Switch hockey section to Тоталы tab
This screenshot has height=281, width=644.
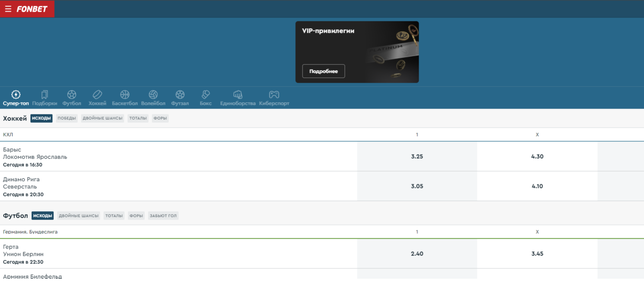tap(138, 118)
